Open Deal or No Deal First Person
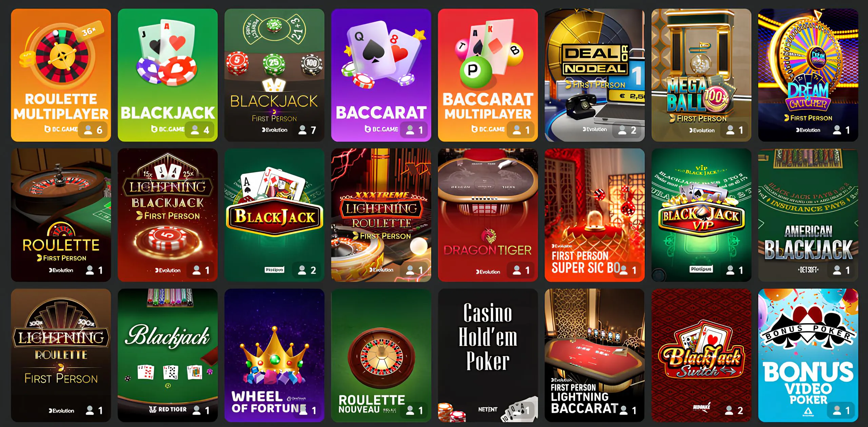Screen dimensions: 868x427 tap(595, 75)
